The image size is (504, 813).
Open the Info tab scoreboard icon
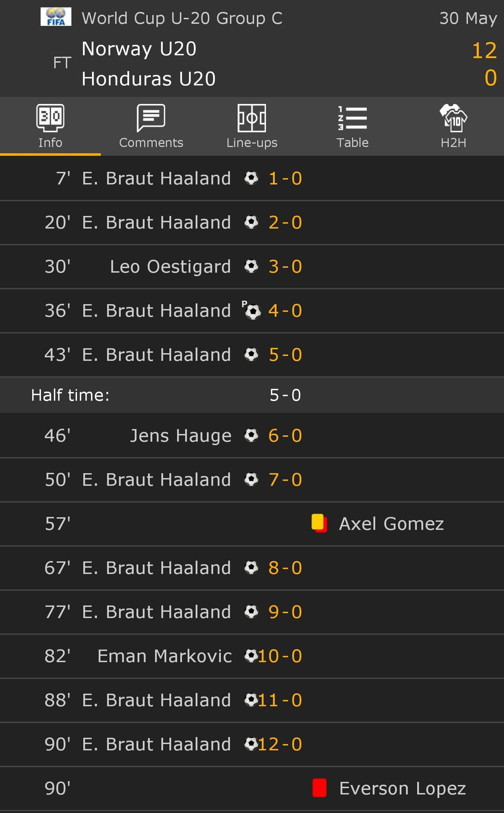[x=50, y=118]
